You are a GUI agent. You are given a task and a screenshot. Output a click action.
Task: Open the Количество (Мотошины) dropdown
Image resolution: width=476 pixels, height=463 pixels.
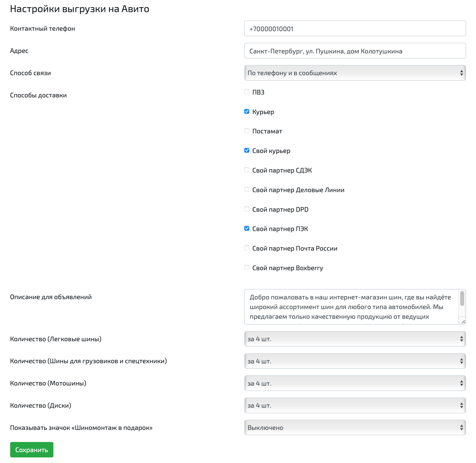tap(355, 383)
